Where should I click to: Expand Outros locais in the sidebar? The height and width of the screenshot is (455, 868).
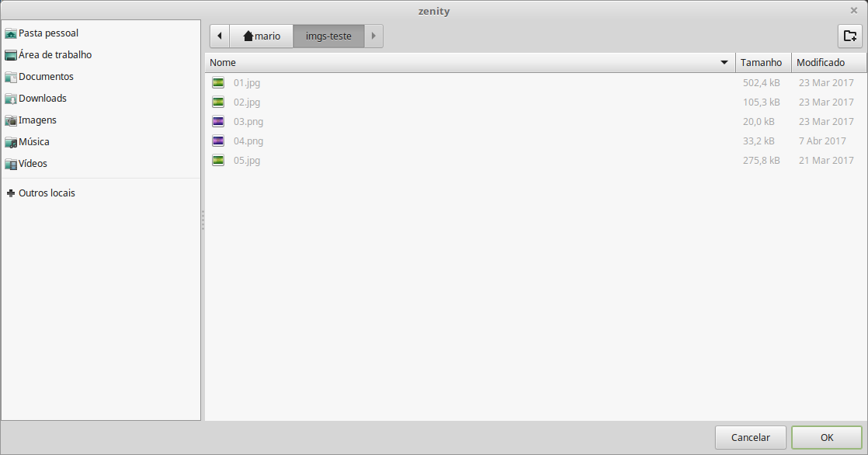[47, 193]
